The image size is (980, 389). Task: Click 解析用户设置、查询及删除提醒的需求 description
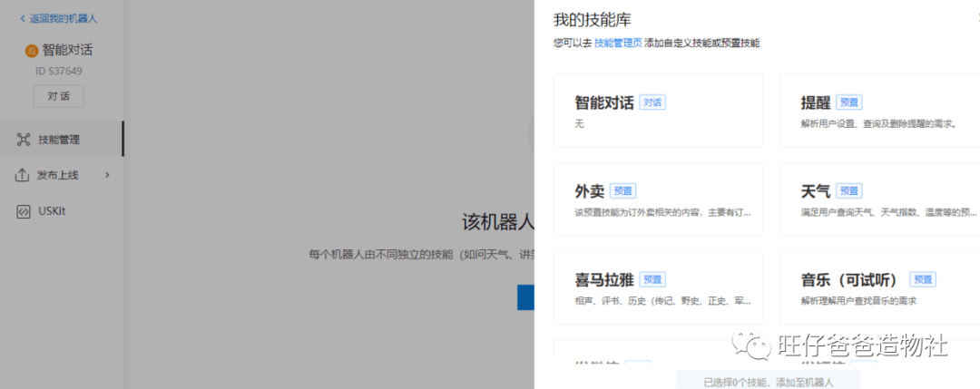tap(878, 123)
